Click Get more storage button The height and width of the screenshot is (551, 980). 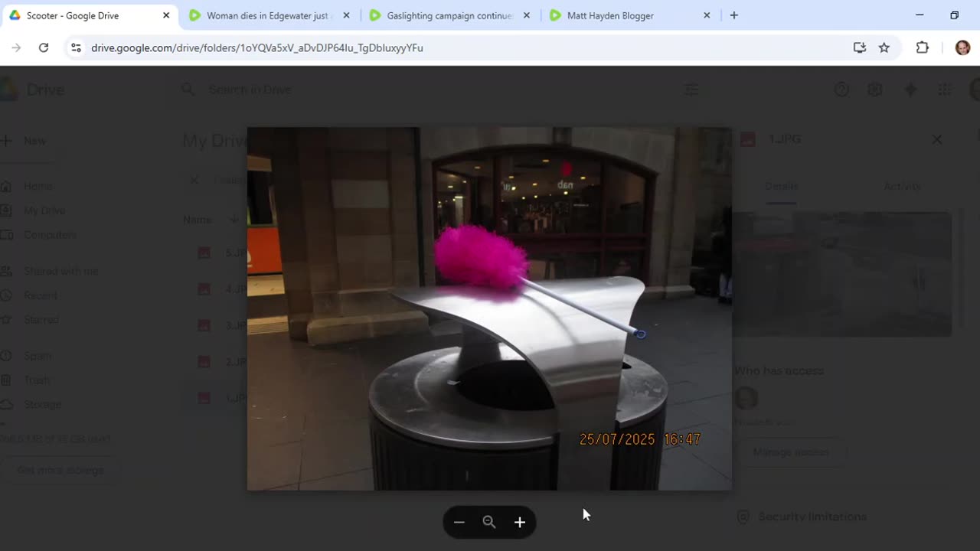pyautogui.click(x=60, y=470)
